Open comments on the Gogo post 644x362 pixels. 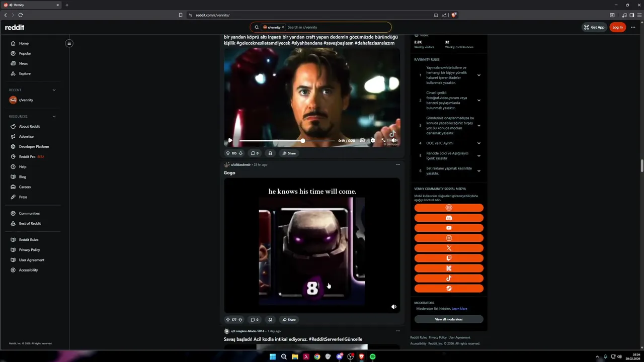click(x=255, y=319)
